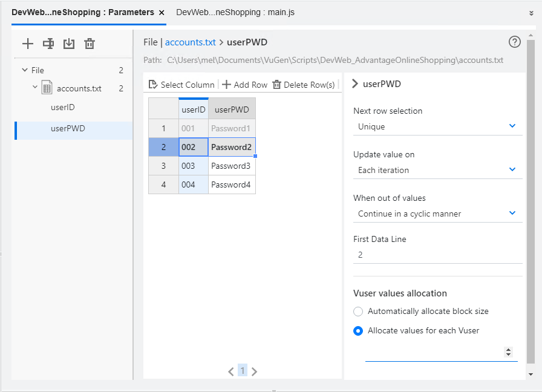Select userID in the parameter tree
This screenshot has width=542, height=392.
click(62, 107)
